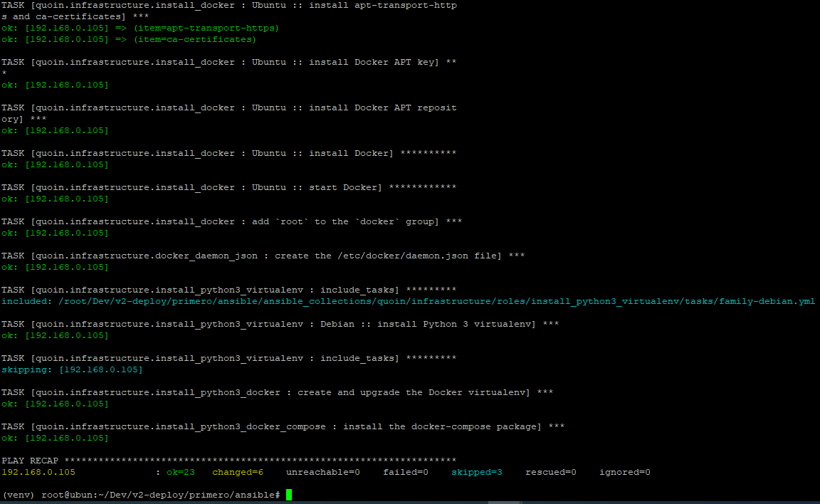The height and width of the screenshot is (504, 820).
Task: Click host 192.168.0.105 in the recap row
Action: [38, 472]
